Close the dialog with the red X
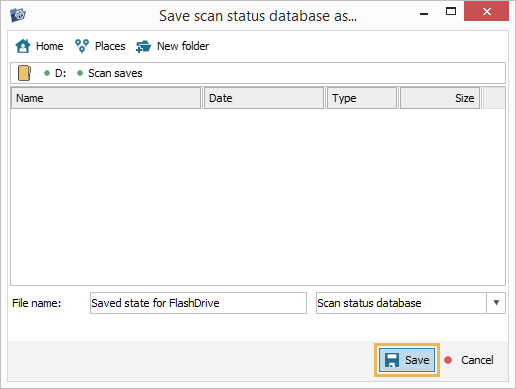The height and width of the screenshot is (389, 516). coord(486,12)
